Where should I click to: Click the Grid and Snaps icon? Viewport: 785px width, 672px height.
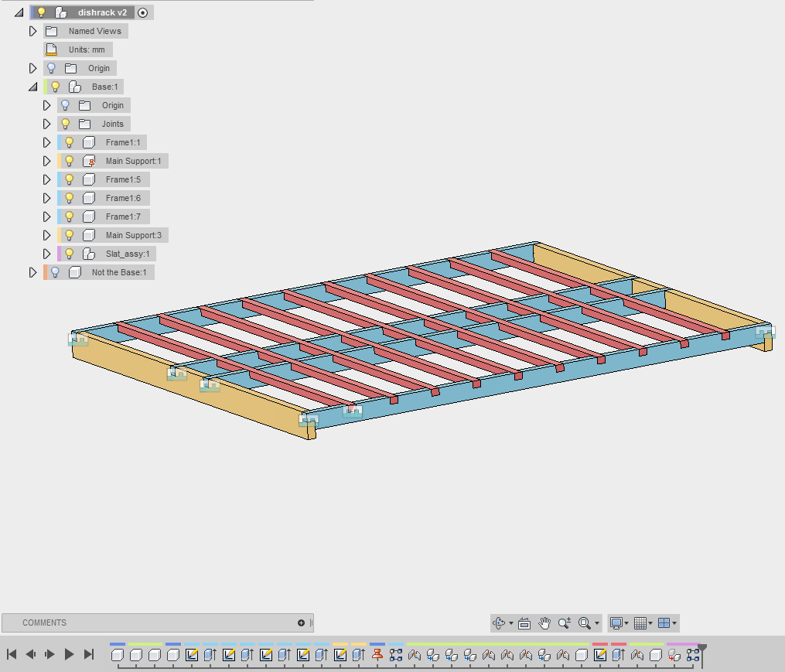(640, 623)
